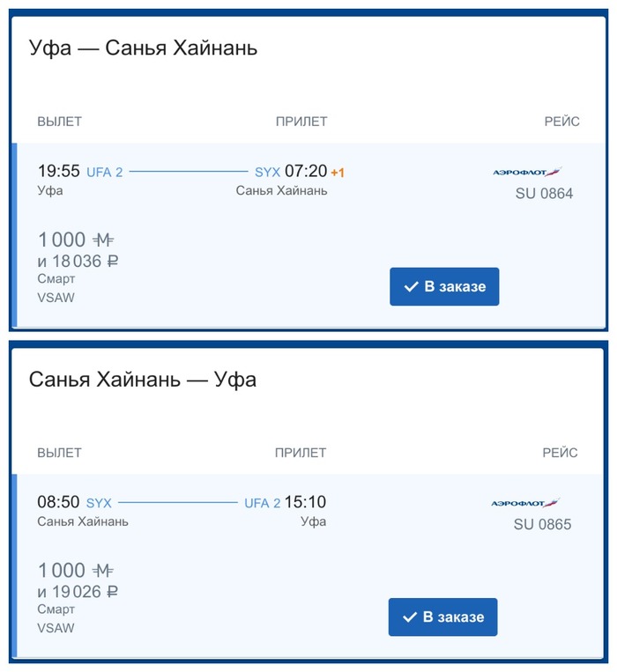Open the UFA 2 departure terminal link at 19:55

(x=105, y=173)
